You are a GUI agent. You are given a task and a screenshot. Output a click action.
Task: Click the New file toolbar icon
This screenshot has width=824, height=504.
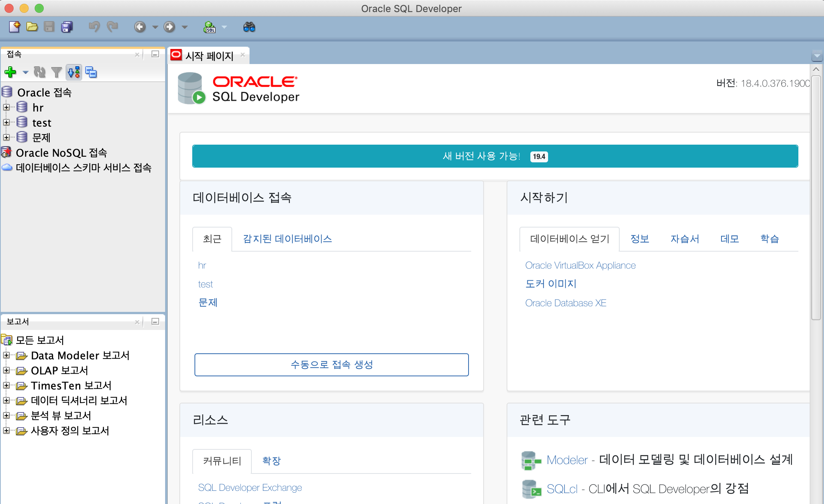pyautogui.click(x=14, y=27)
